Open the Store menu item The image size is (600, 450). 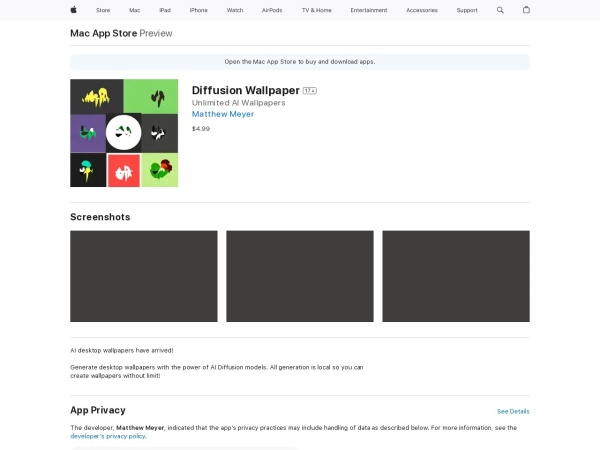point(103,10)
